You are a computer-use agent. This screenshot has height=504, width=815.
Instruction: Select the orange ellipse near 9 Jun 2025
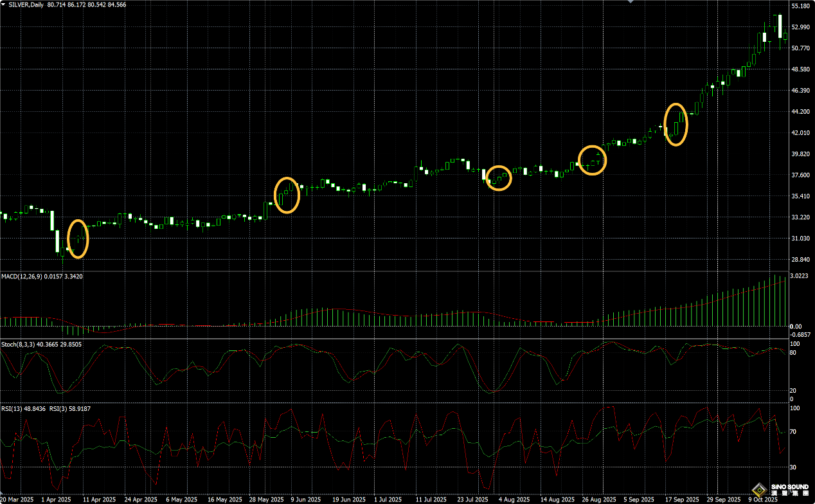[287, 195]
